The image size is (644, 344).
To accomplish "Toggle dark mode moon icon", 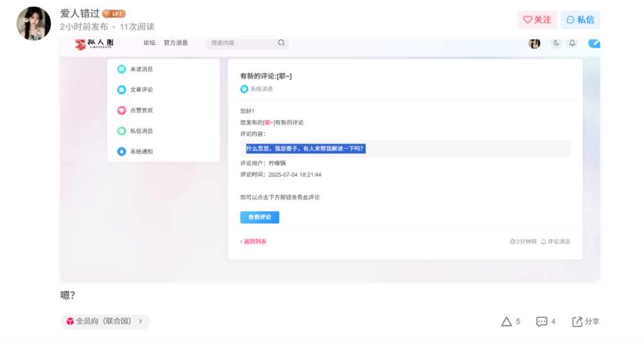I will pos(556,43).
